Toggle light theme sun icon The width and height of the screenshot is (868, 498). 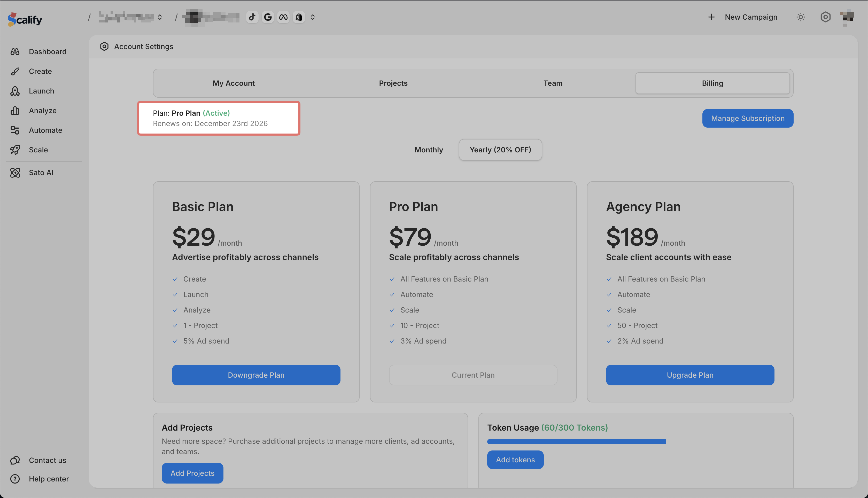pos(801,17)
